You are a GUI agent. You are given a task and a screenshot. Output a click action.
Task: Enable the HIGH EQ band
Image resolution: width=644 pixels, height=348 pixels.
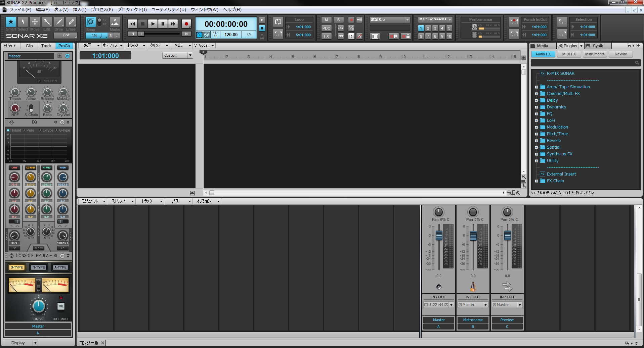click(63, 167)
